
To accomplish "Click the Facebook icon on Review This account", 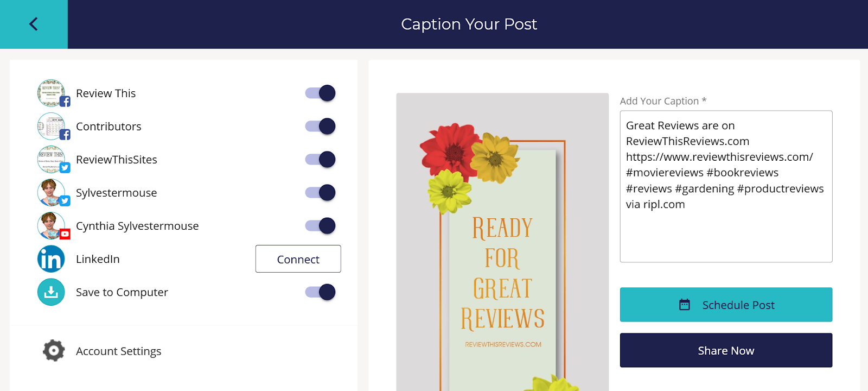I will click(65, 101).
